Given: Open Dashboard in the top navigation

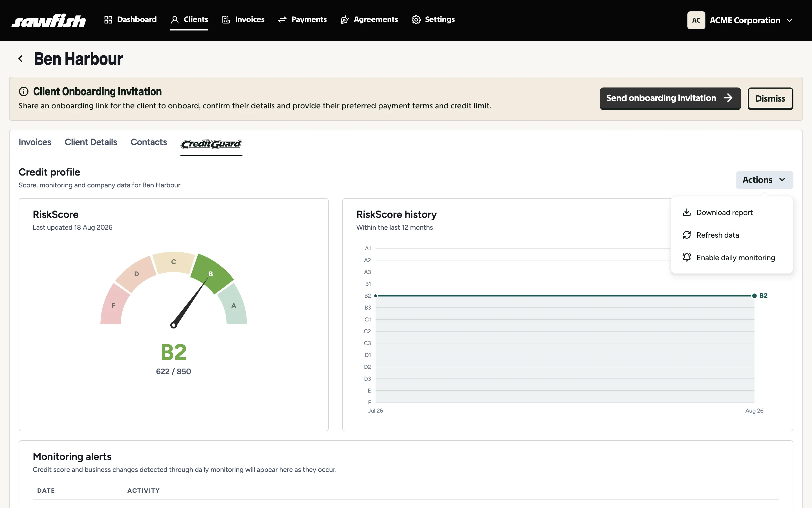Looking at the screenshot, I should pyautogui.click(x=130, y=19).
